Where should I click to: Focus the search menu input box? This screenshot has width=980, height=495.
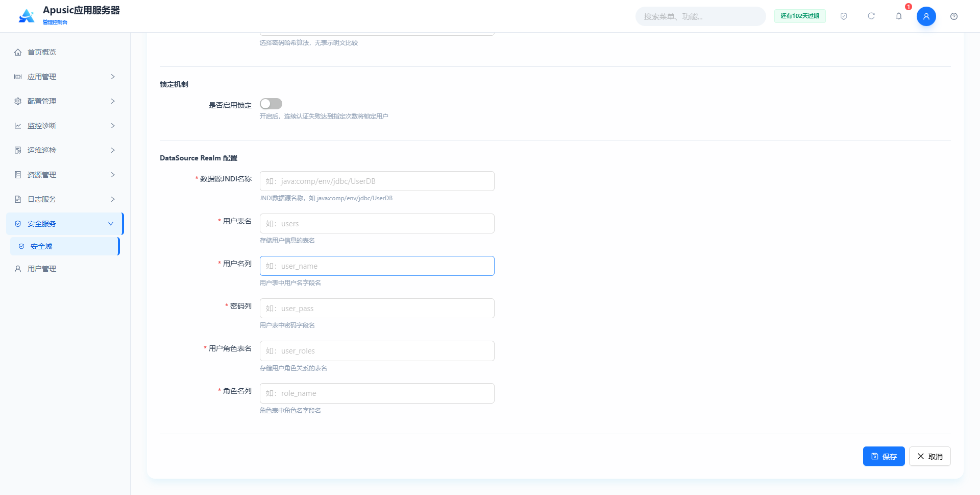tap(700, 16)
